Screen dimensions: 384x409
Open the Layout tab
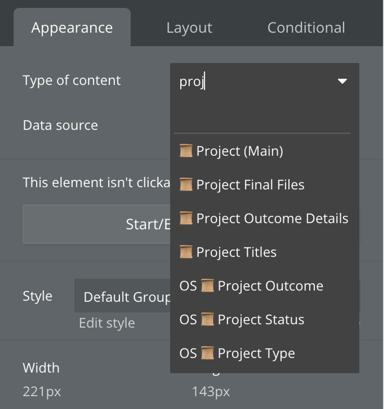coord(189,28)
